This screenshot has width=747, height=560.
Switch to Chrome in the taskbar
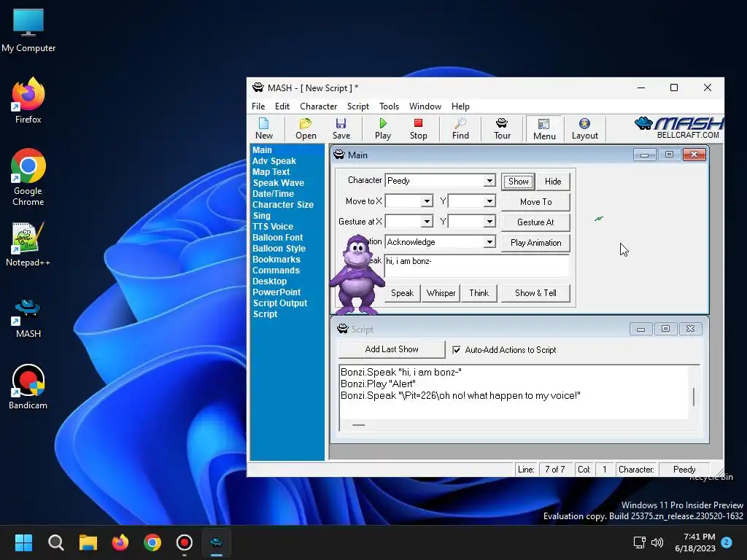pyautogui.click(x=152, y=542)
